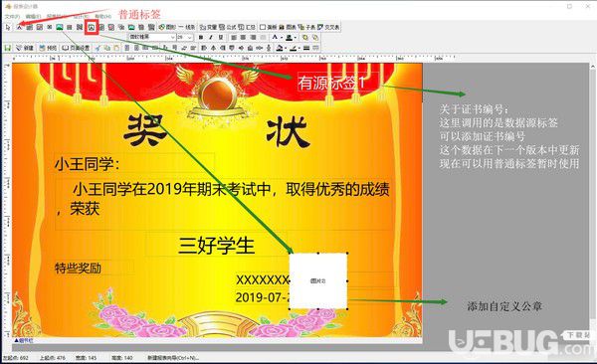The width and height of the screenshot is (597, 364).
Task: Select the arrow pointer tool
Action: pos(8,28)
